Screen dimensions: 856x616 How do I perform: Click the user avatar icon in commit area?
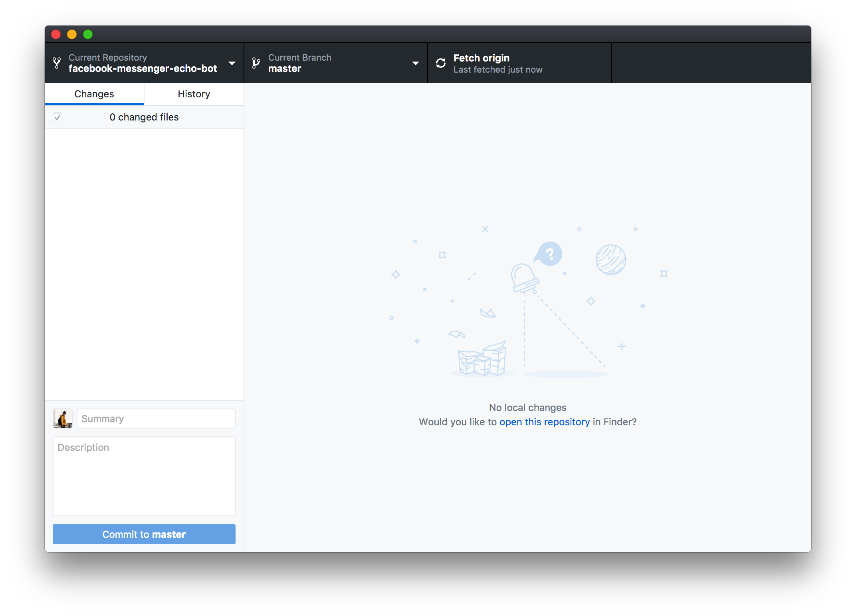pos(62,418)
